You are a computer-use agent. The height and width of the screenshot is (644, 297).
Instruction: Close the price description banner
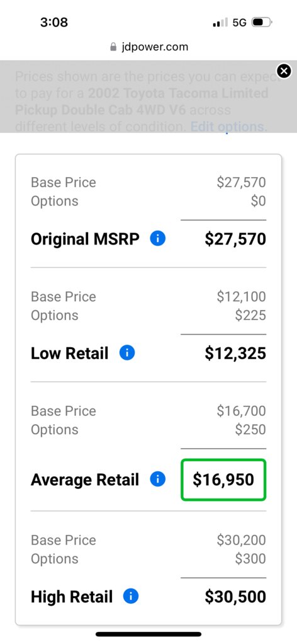[x=284, y=71]
